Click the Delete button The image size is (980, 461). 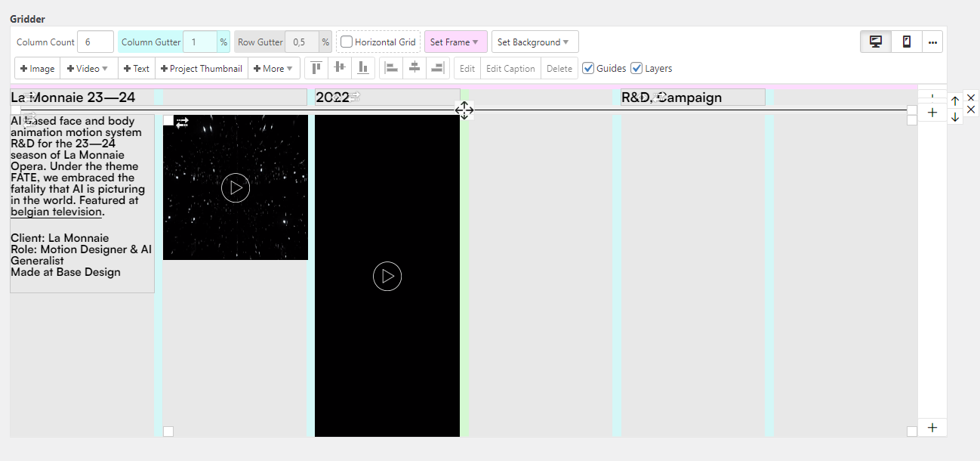click(559, 67)
